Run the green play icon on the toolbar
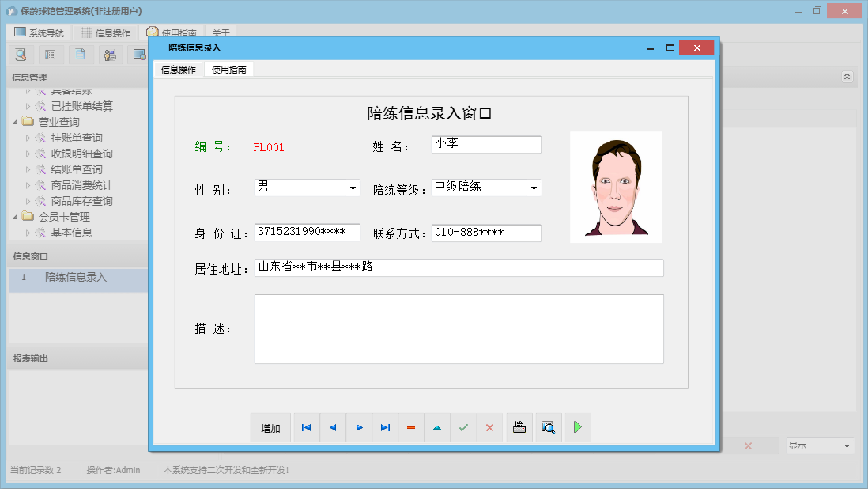 (x=577, y=427)
